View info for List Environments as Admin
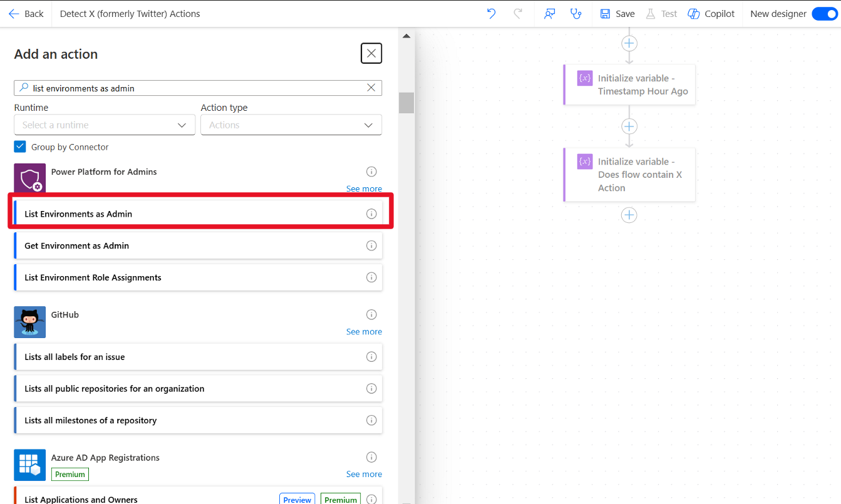Viewport: 841px width, 504px height. [371, 213]
